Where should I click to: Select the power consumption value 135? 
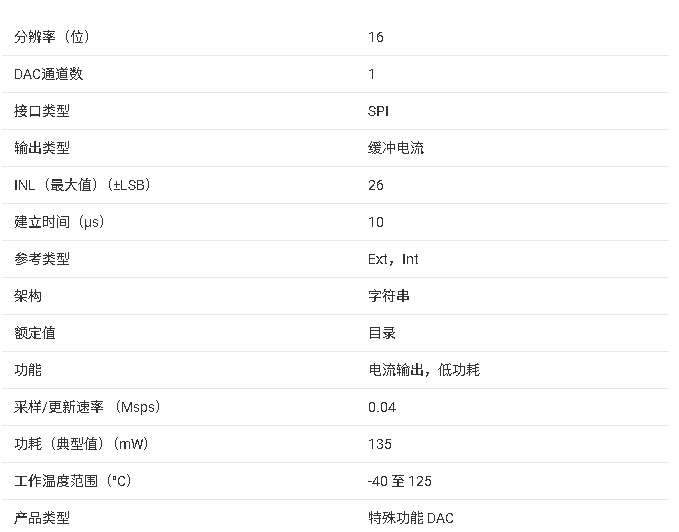point(380,444)
